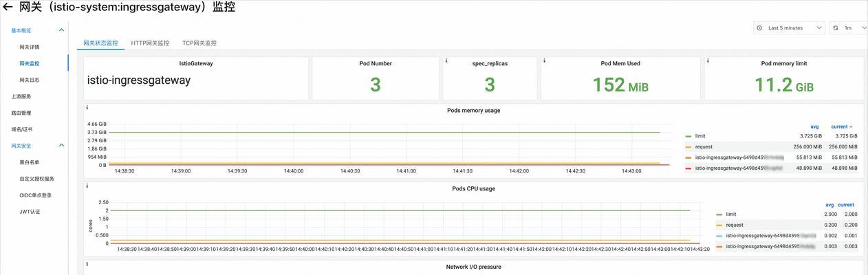Open 自定义授权服务 in the sidebar
The height and width of the screenshot is (275, 868).
[36, 179]
